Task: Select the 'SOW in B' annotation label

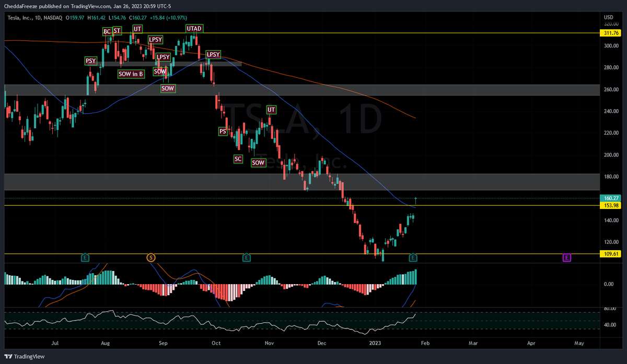Action: tap(131, 74)
